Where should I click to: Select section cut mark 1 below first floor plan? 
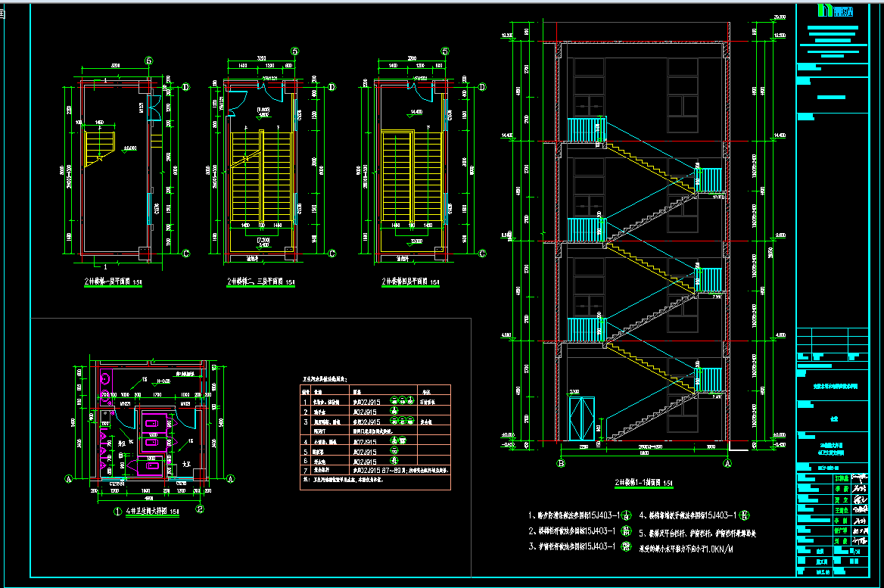pos(107,266)
